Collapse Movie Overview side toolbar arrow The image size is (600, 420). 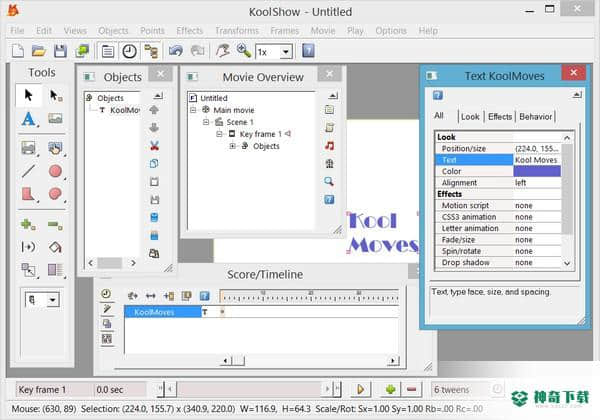pos(333,95)
